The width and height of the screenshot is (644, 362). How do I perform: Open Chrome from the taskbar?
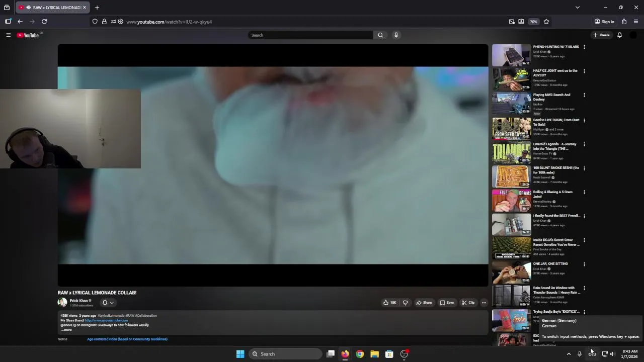pyautogui.click(x=360, y=354)
